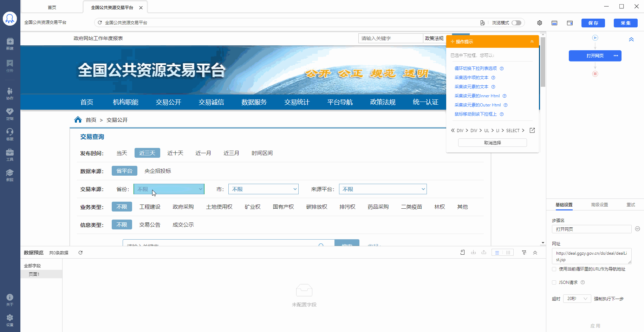Screen dimensions: 644x332
Task: Click the 网址 URL text box
Action: pyautogui.click(x=592, y=256)
